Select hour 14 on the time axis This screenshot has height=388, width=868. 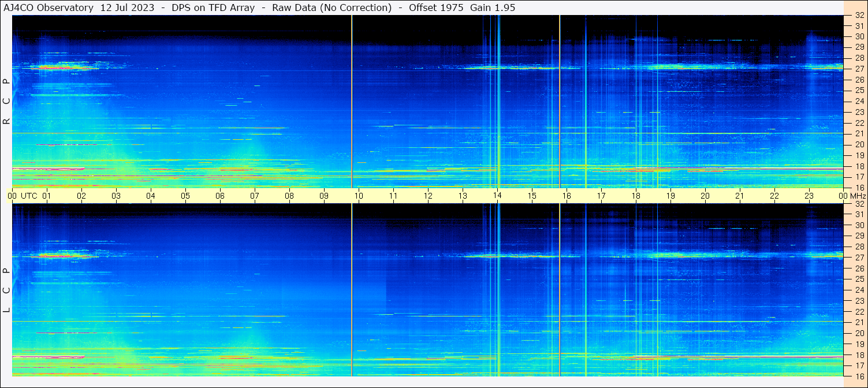click(497, 196)
